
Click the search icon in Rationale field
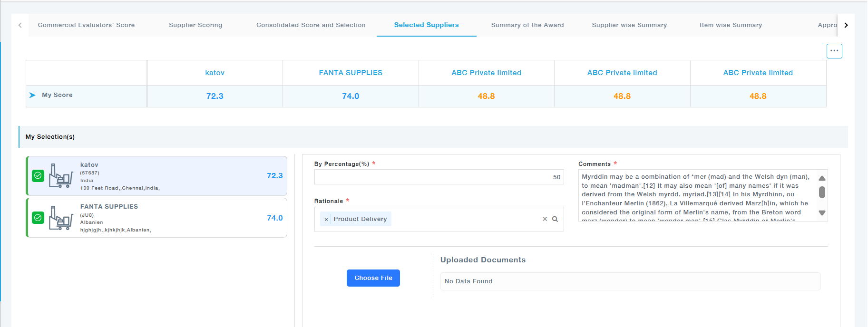555,219
